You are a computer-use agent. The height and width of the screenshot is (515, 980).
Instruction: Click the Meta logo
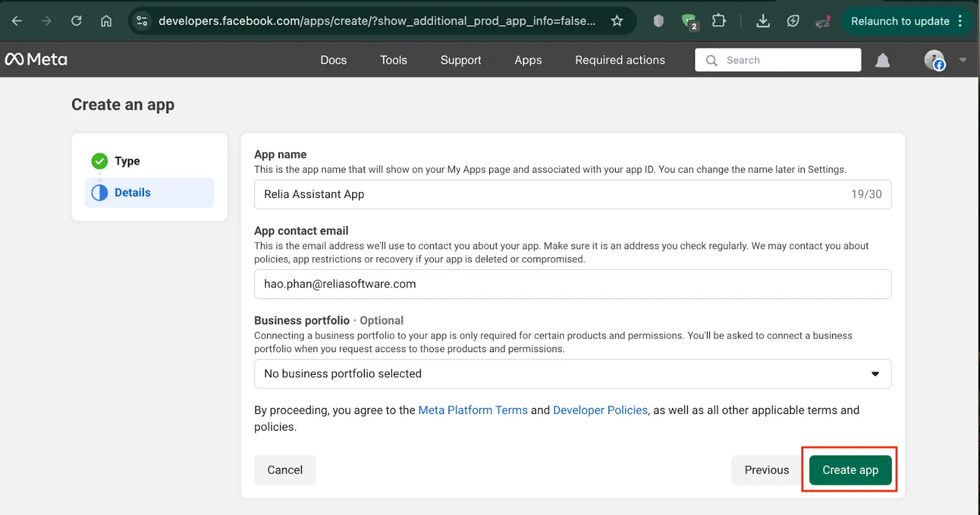click(36, 59)
